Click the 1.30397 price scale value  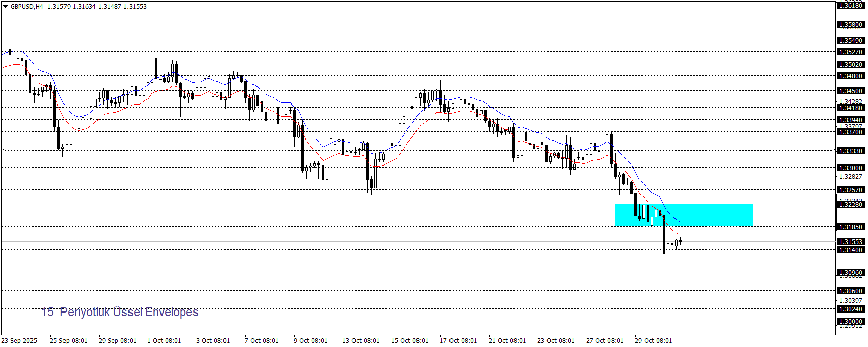850,300
